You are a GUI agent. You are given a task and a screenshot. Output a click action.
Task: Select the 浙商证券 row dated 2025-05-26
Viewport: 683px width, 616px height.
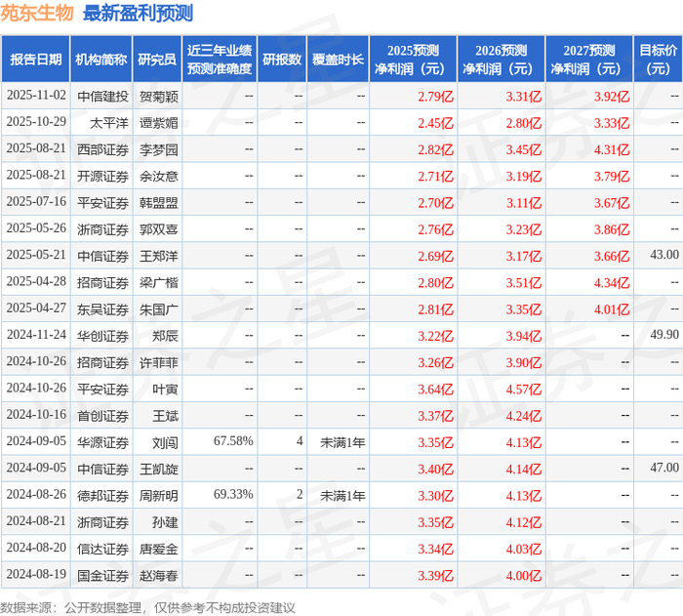click(x=341, y=228)
